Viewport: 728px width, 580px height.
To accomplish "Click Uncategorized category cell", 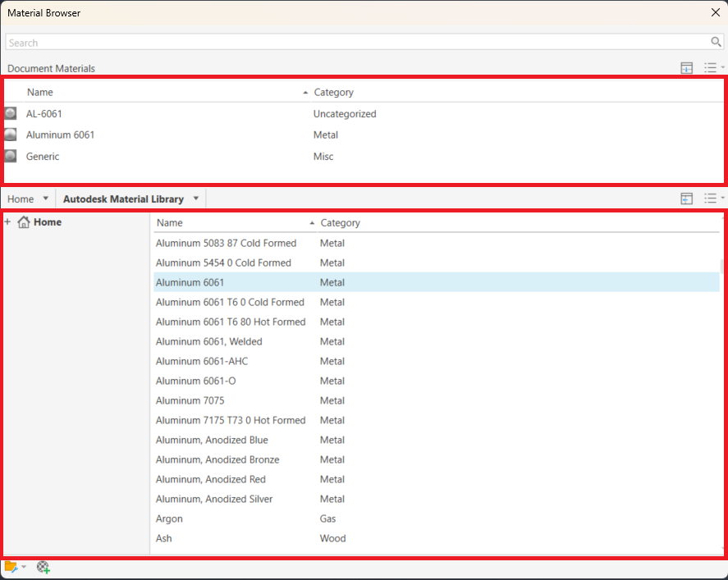I will pos(345,114).
